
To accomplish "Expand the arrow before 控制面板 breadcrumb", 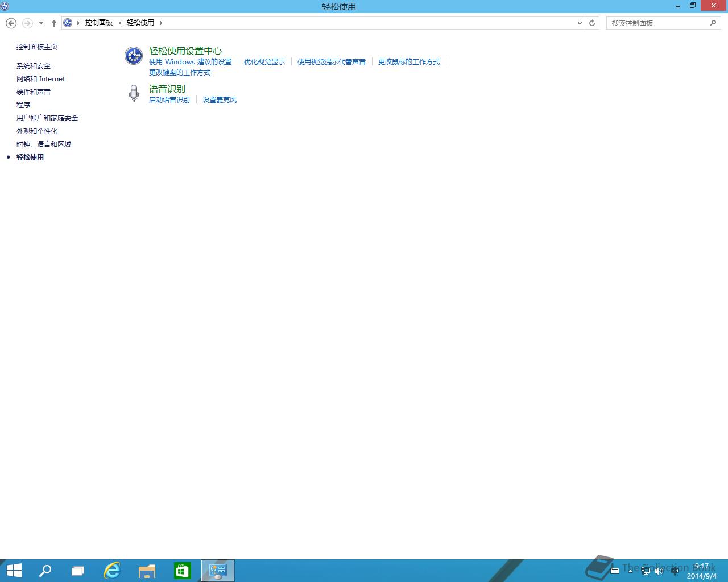I will tap(78, 23).
